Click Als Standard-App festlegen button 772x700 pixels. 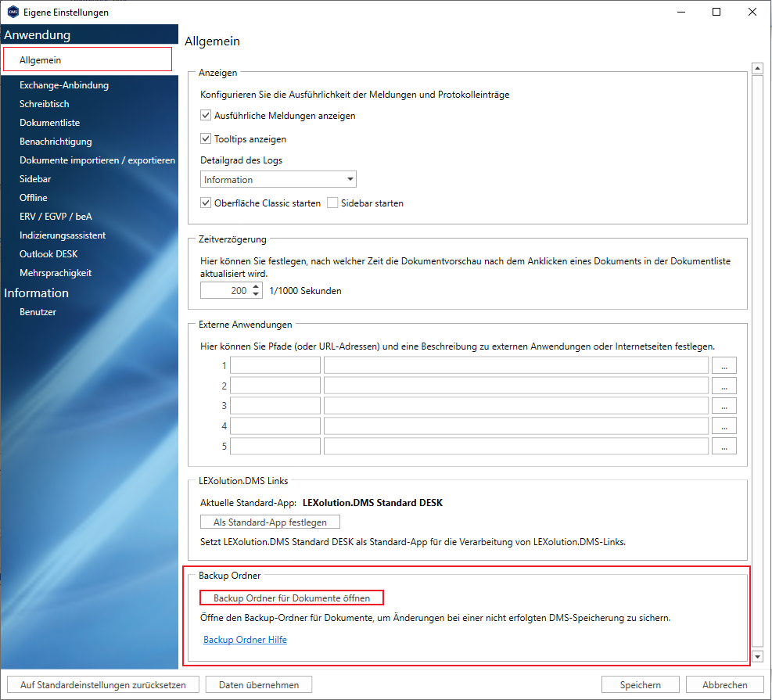(270, 522)
